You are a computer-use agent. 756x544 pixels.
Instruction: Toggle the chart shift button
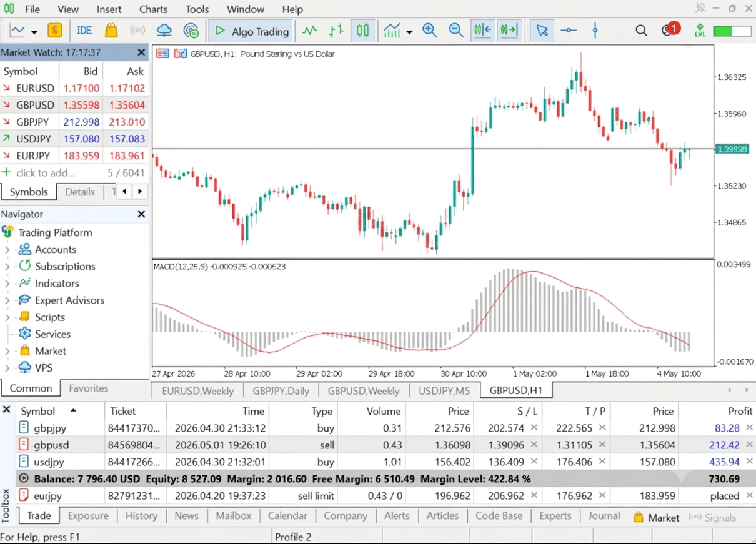click(509, 31)
